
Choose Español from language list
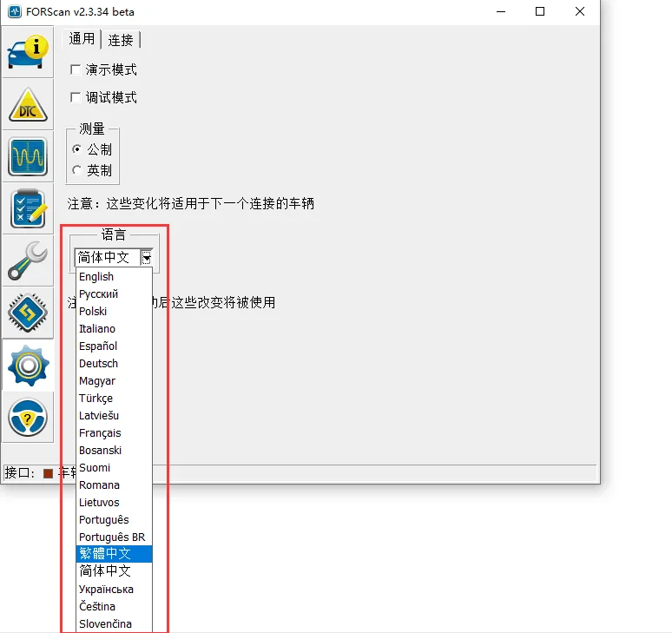click(x=114, y=346)
